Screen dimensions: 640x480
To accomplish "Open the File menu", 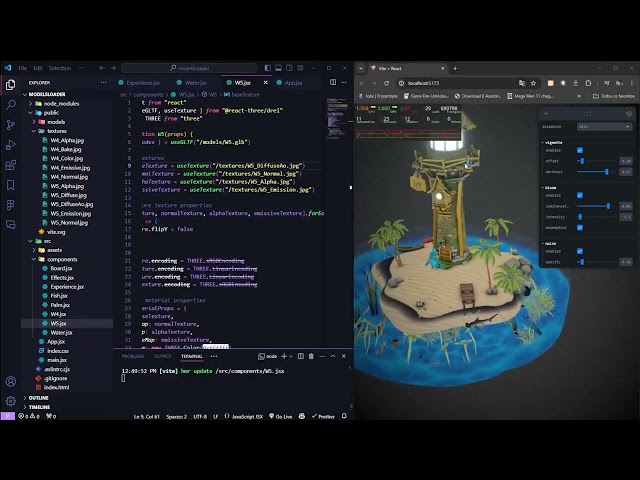I will tap(23, 68).
